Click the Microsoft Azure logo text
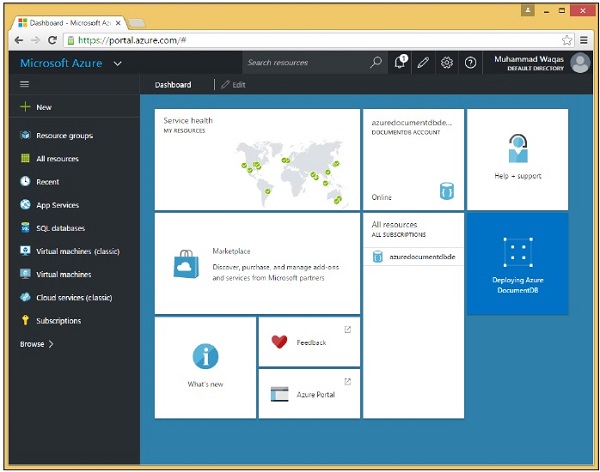 coord(61,63)
